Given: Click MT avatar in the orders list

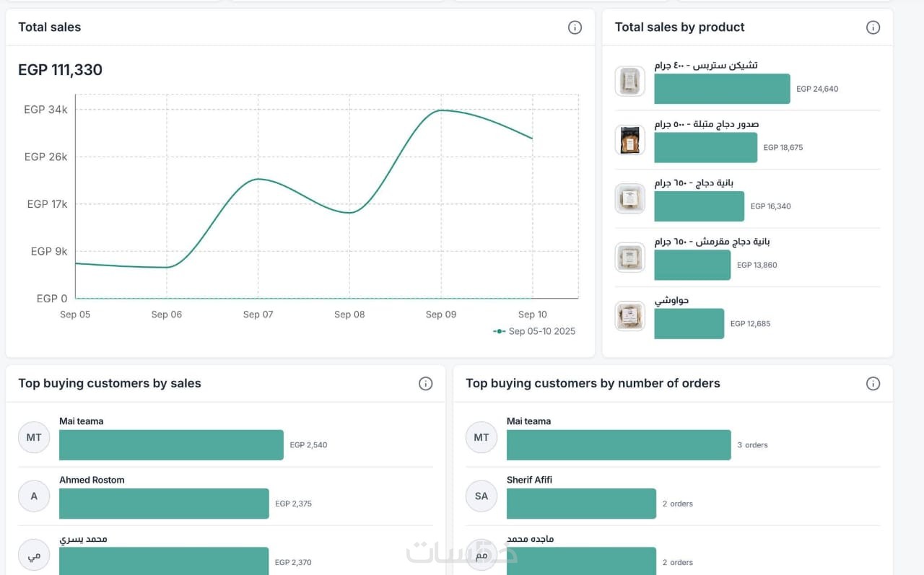Looking at the screenshot, I should pyautogui.click(x=481, y=437).
